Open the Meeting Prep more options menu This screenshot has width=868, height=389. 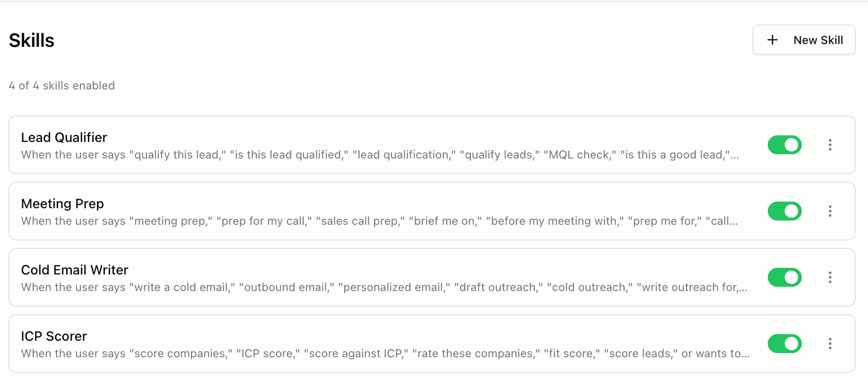pyautogui.click(x=830, y=211)
